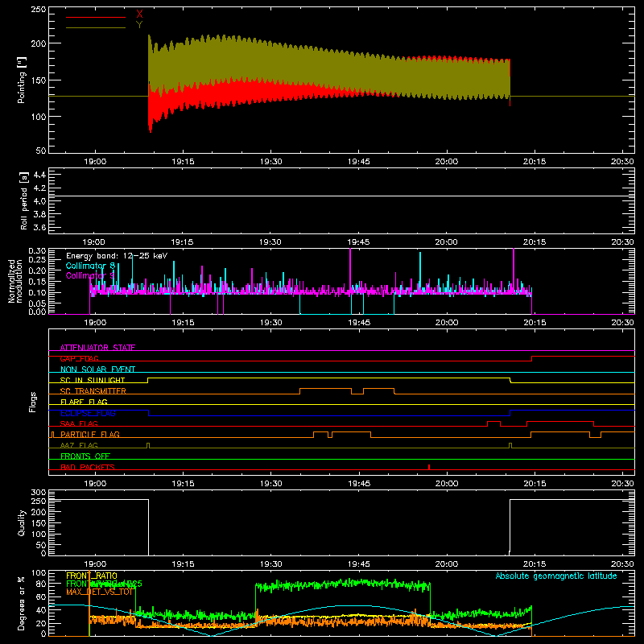Click the GAP_FLAG label
Screen dimensions: 644x644
click(x=79, y=358)
